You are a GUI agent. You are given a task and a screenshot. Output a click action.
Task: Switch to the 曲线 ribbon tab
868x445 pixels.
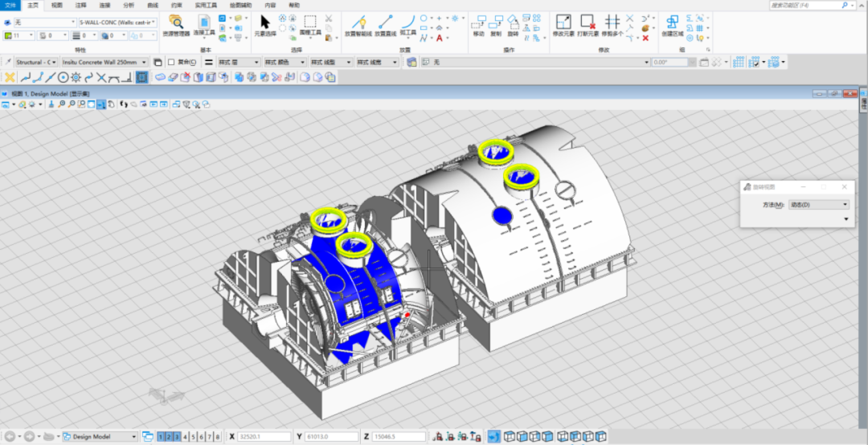(x=152, y=5)
